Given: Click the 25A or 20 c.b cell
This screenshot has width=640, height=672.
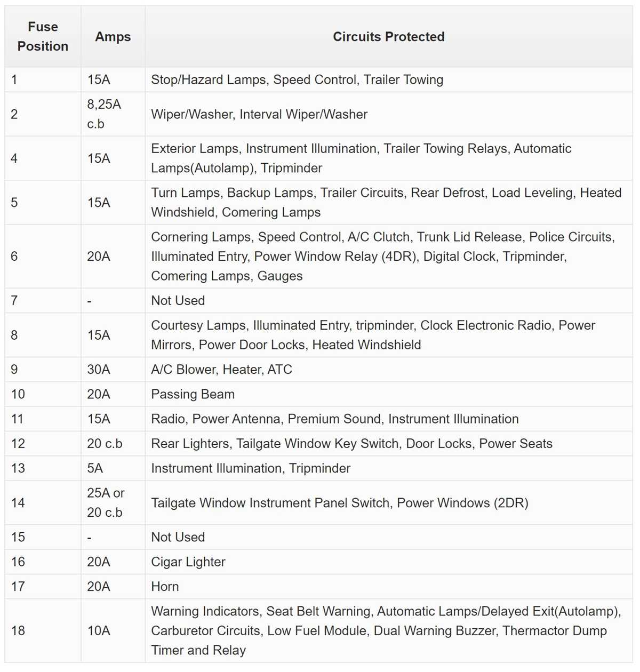Looking at the screenshot, I should click(113, 502).
